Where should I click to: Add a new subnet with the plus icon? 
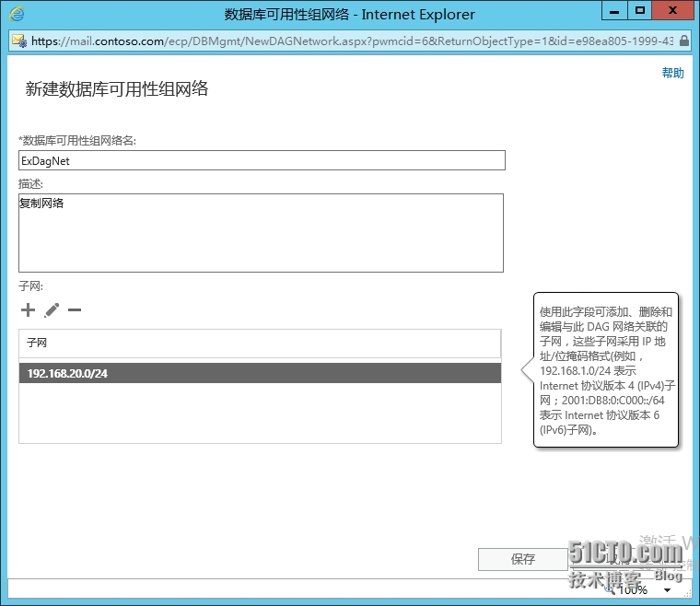(28, 310)
